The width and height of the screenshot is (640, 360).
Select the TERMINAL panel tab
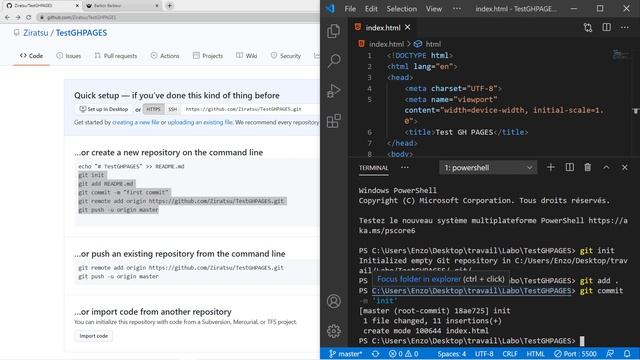[373, 168]
